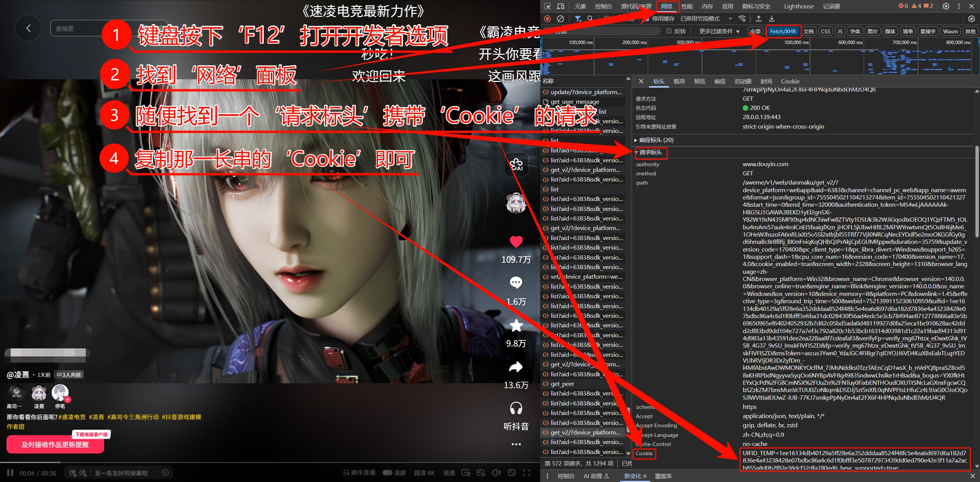Click the star favorite icon on the video
Viewport: 980px width, 482px height.
(516, 325)
